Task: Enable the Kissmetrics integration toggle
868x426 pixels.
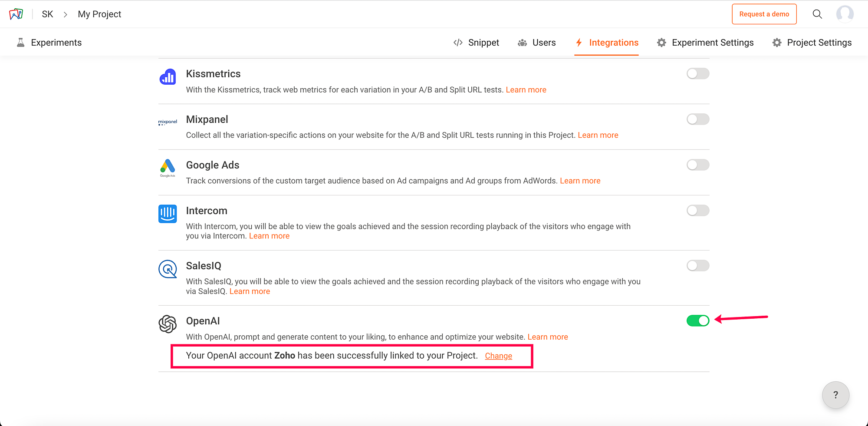Action: (x=698, y=73)
